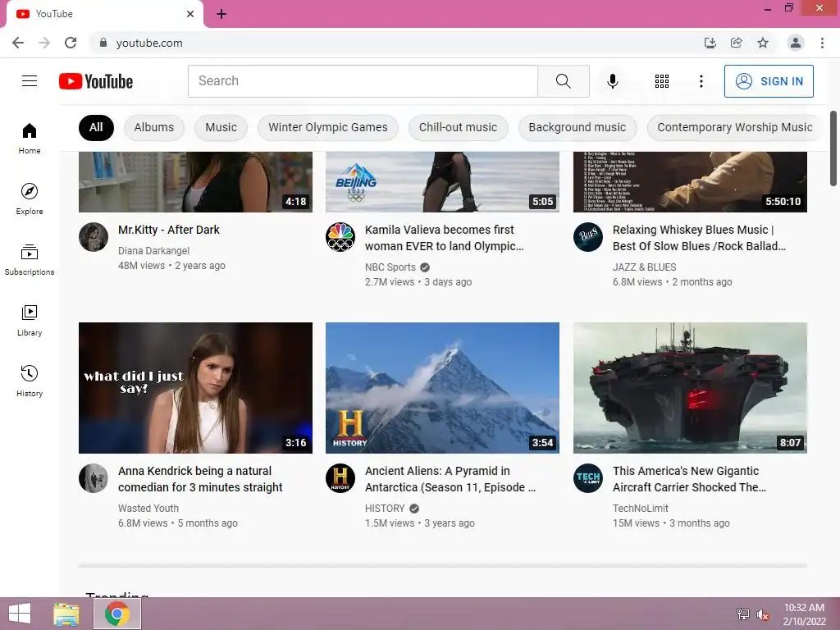Open Windows Start menu
Viewport: 840px width, 630px height.
coord(20,614)
